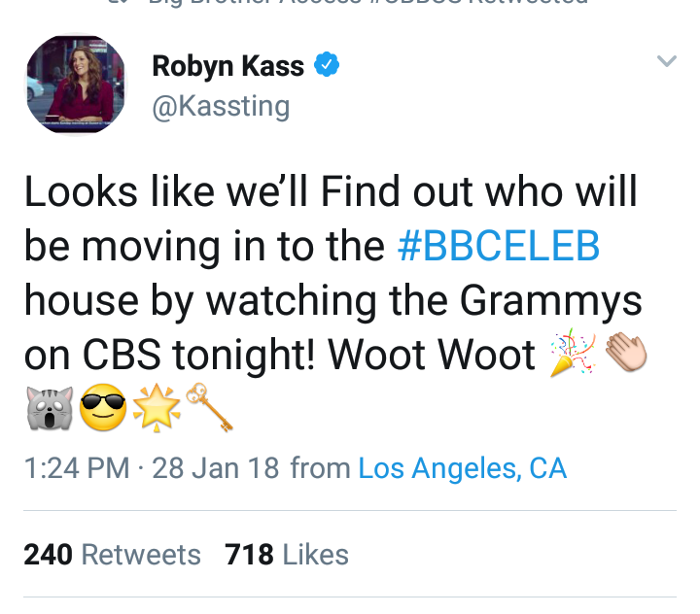The height and width of the screenshot is (614, 700).
Task: Click the party popper emoji
Action: click(x=573, y=353)
